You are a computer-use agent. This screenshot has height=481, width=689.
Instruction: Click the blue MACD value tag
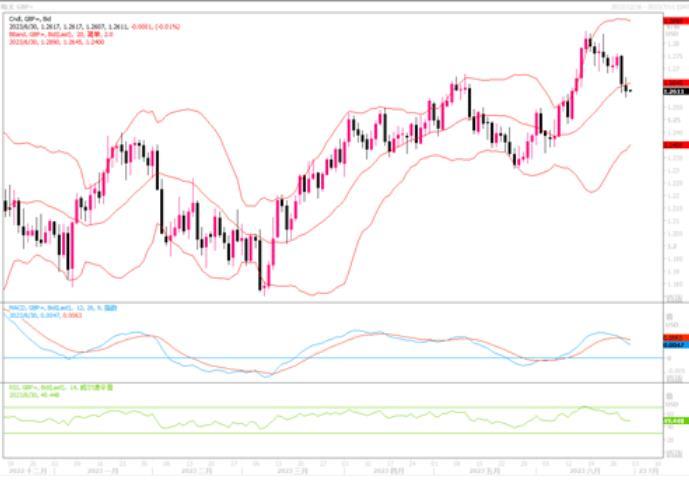pyautogui.click(x=672, y=344)
